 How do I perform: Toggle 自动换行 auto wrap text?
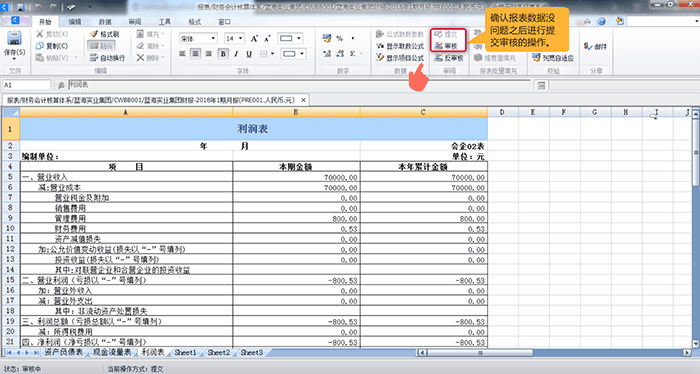pyautogui.click(x=107, y=58)
